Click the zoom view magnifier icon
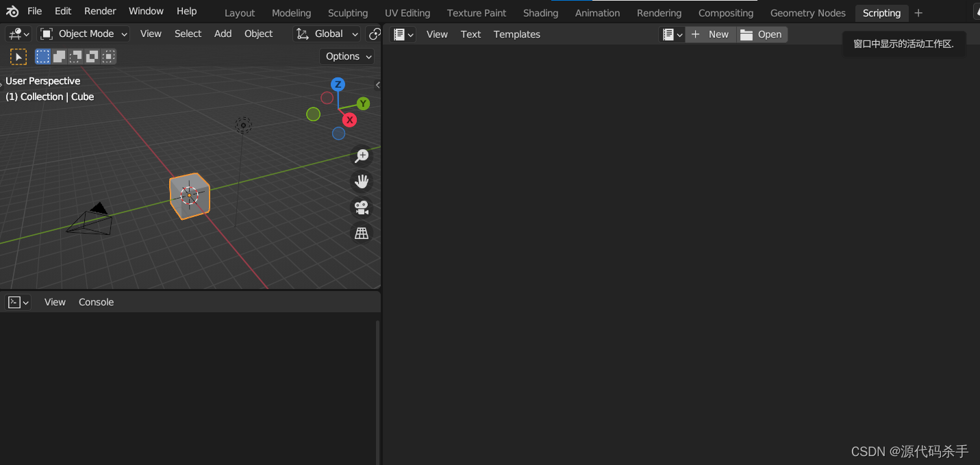Viewport: 980px width, 465px height. pos(362,156)
